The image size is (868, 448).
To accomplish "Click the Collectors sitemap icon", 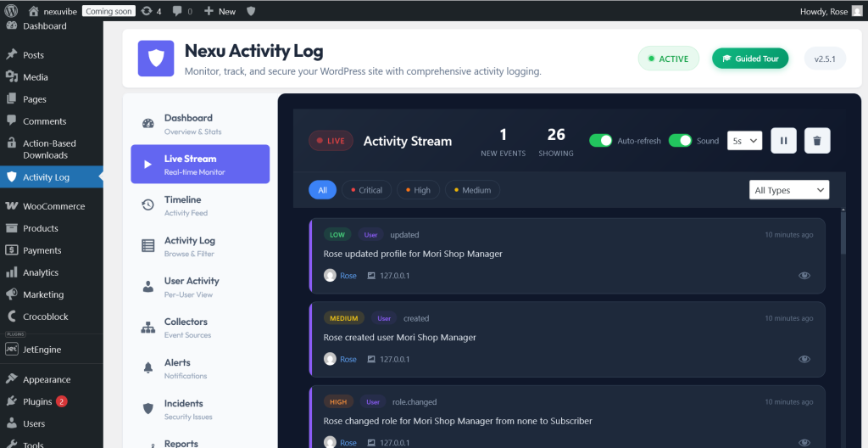I will 147,328.
